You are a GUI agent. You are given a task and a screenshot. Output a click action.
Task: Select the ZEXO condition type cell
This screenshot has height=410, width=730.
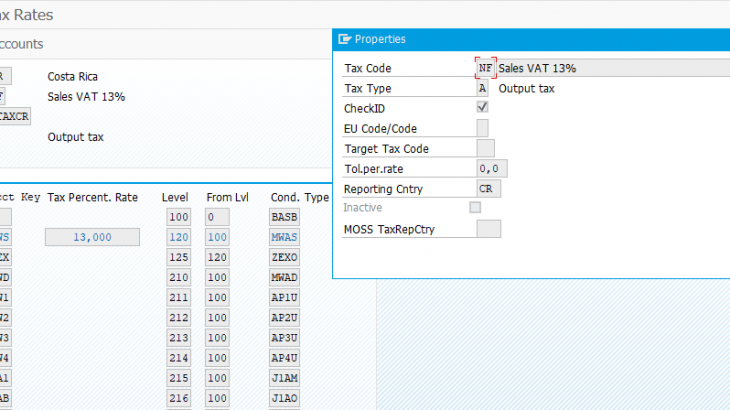coord(284,257)
